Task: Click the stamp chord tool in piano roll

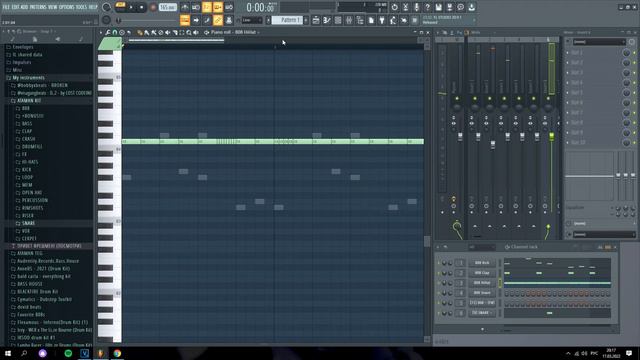Action: (x=122, y=32)
